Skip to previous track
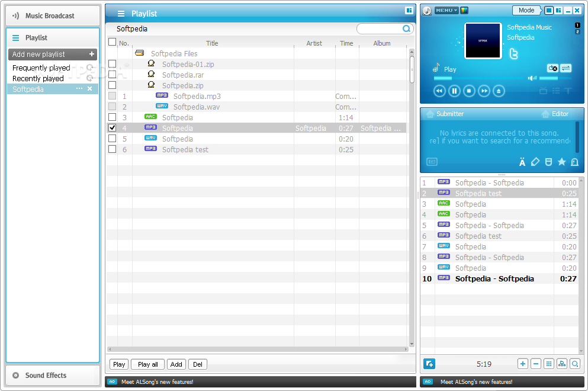This screenshot has width=588, height=391. coord(439,91)
